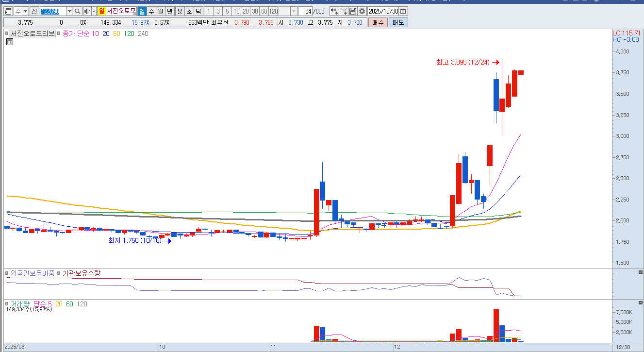Click the 122690 stock code input field
The height and width of the screenshot is (352, 644).
(x=52, y=11)
